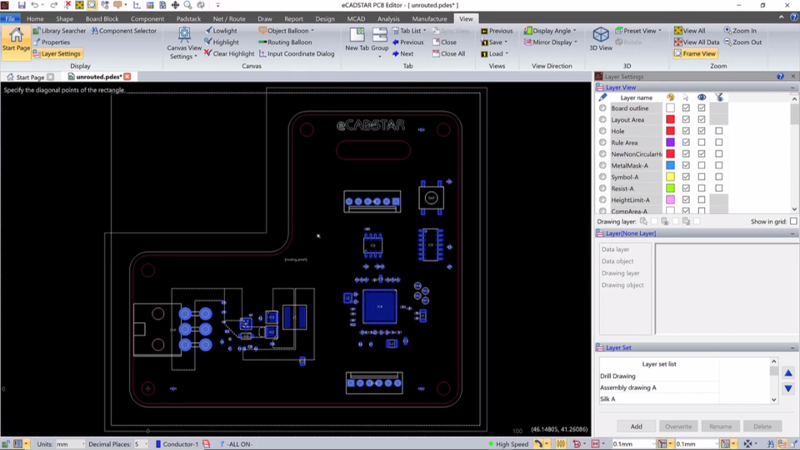
Task: Apply Highlight to selection
Action: tap(222, 42)
